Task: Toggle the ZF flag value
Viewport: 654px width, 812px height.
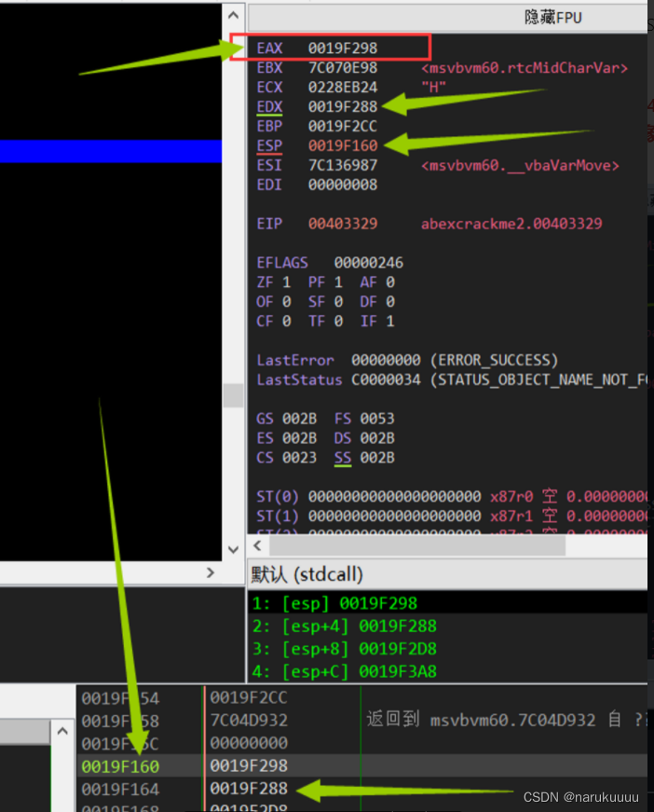Action: (286, 282)
